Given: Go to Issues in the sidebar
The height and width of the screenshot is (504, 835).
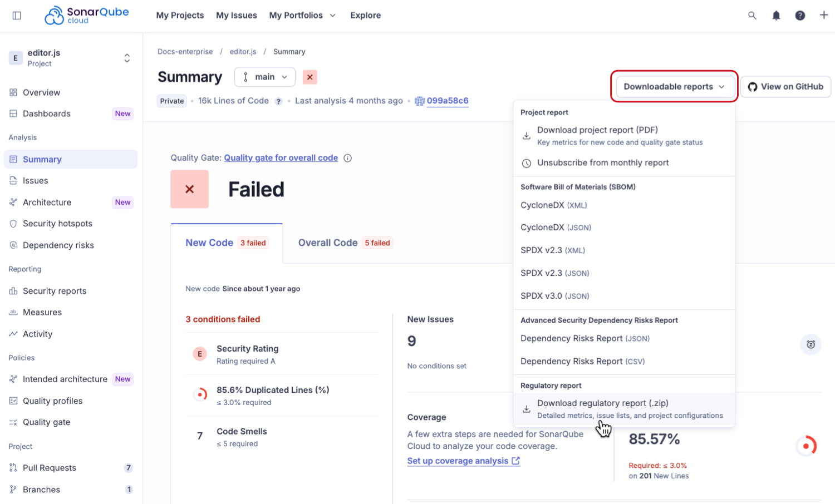Looking at the screenshot, I should (x=71, y=181).
